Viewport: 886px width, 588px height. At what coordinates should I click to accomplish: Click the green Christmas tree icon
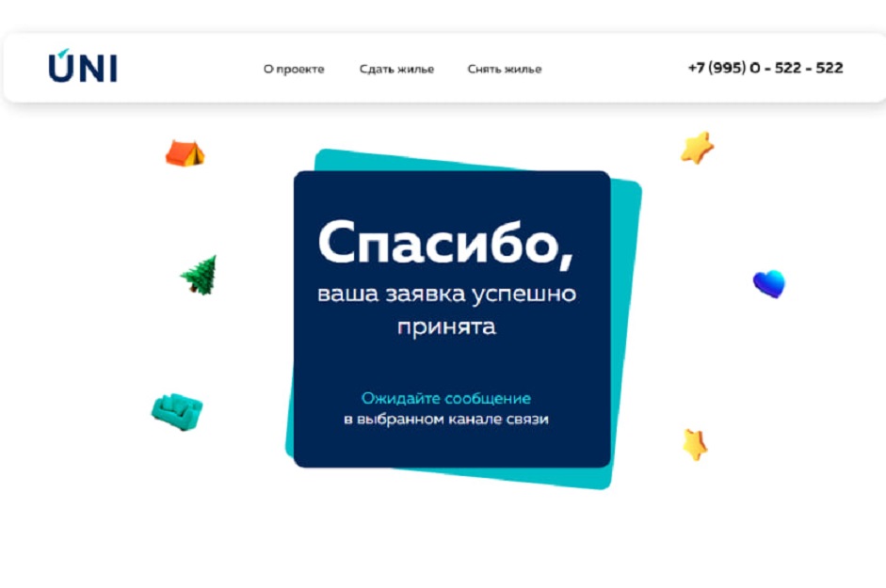pyautogui.click(x=200, y=275)
